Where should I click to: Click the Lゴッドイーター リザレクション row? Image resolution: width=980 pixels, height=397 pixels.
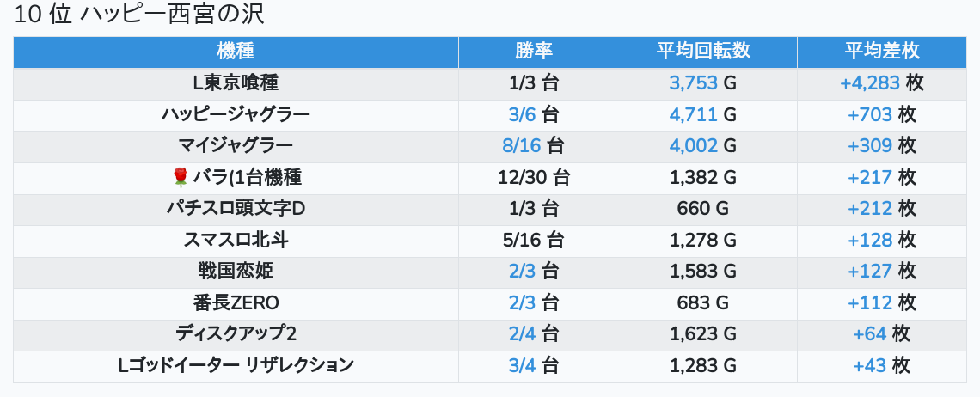point(236,365)
